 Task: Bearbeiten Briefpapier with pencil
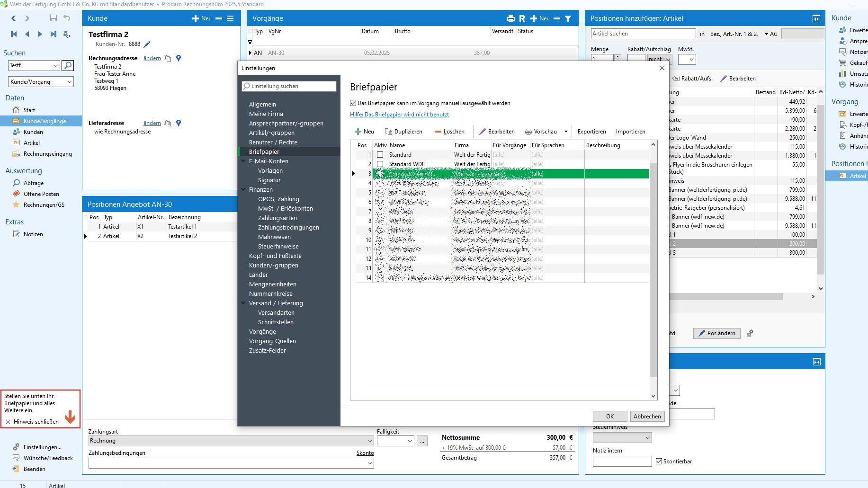tap(497, 132)
